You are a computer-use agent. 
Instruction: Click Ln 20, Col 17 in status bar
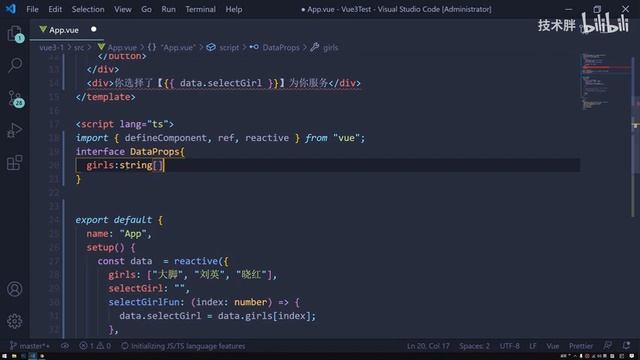pos(428,346)
